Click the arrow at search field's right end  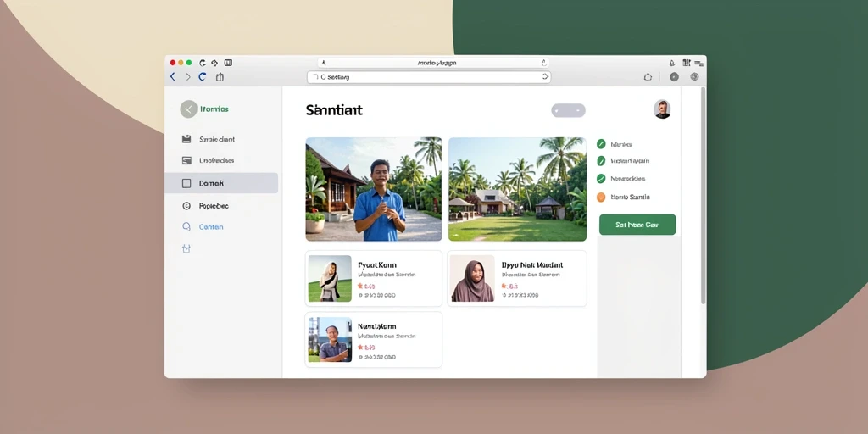(x=545, y=77)
